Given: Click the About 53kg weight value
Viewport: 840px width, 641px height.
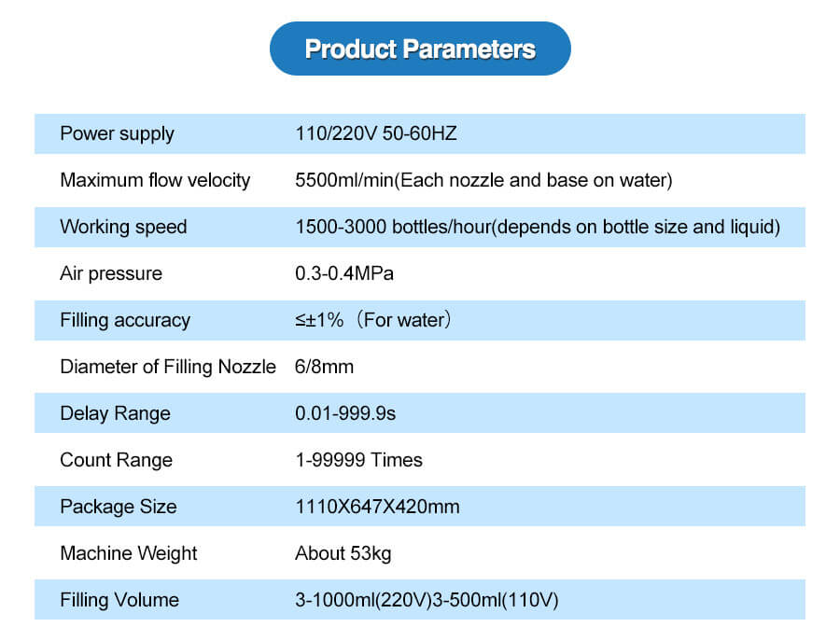Looking at the screenshot, I should click(343, 553).
